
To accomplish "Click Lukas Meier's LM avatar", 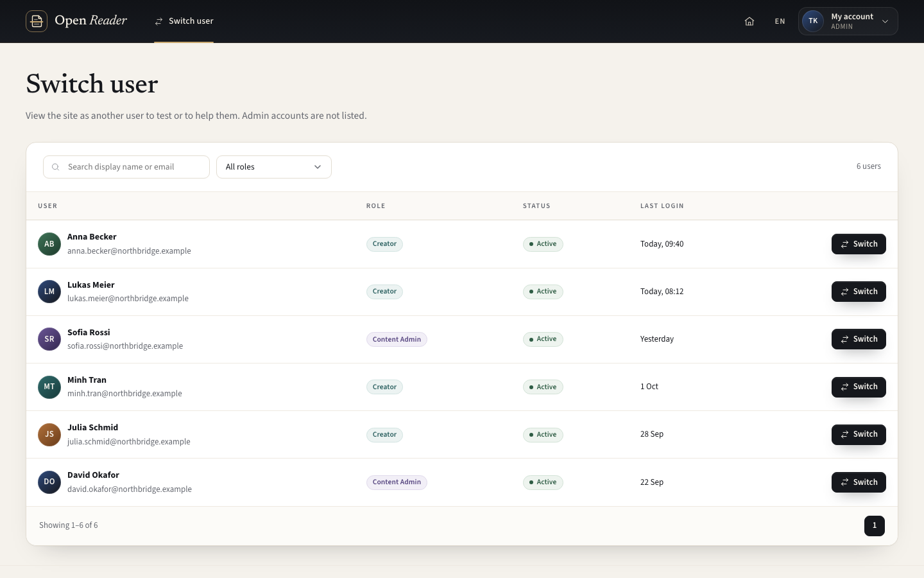I will (x=49, y=292).
